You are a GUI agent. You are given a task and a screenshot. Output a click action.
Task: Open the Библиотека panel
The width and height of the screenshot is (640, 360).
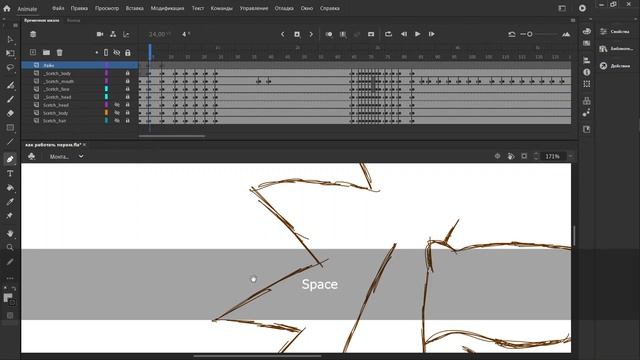pos(616,49)
